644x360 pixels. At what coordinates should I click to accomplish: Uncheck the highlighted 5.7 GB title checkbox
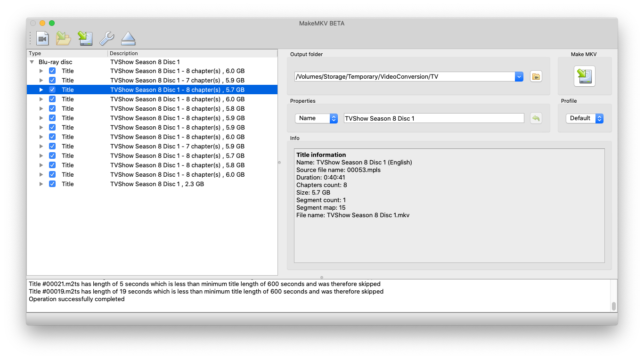point(52,90)
